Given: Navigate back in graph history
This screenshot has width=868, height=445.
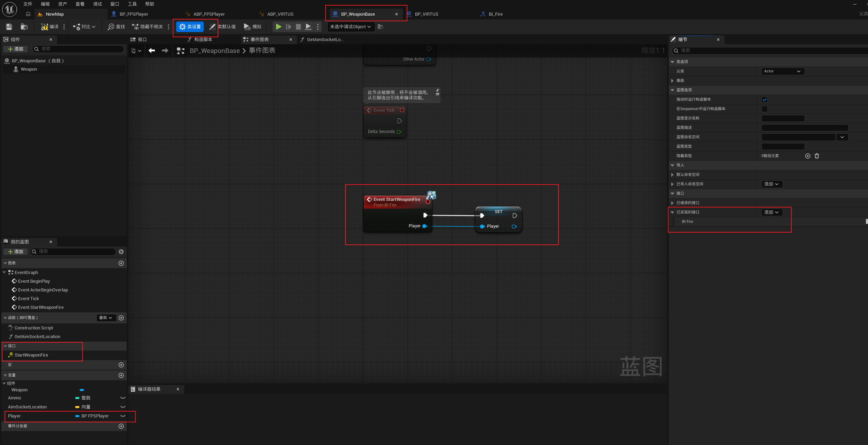Looking at the screenshot, I should [152, 51].
